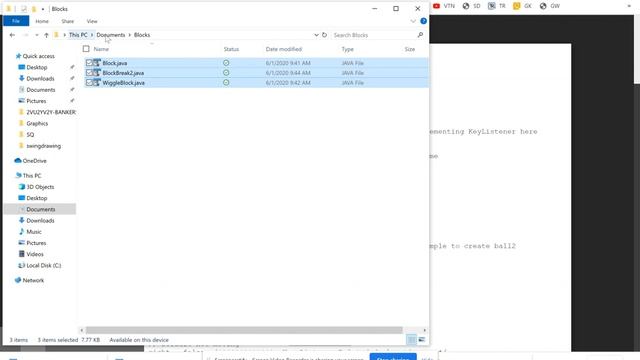Go up one folder level

46,35
